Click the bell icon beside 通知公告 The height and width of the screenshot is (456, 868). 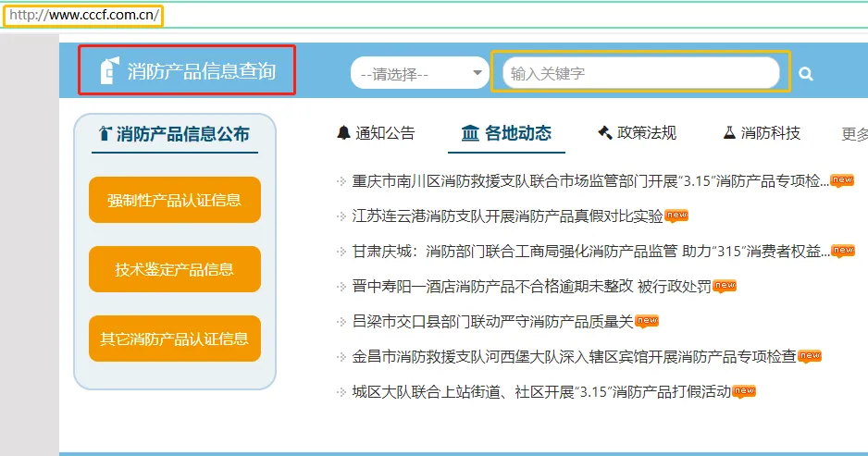[x=344, y=133]
